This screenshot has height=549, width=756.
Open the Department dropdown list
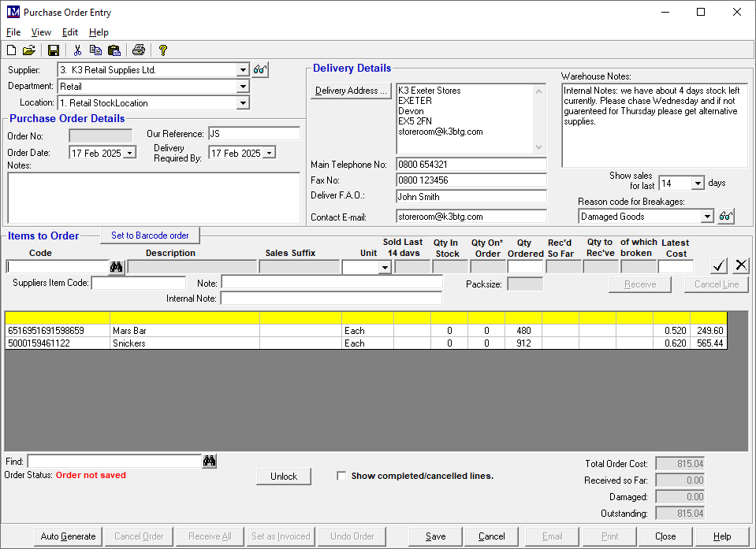243,87
